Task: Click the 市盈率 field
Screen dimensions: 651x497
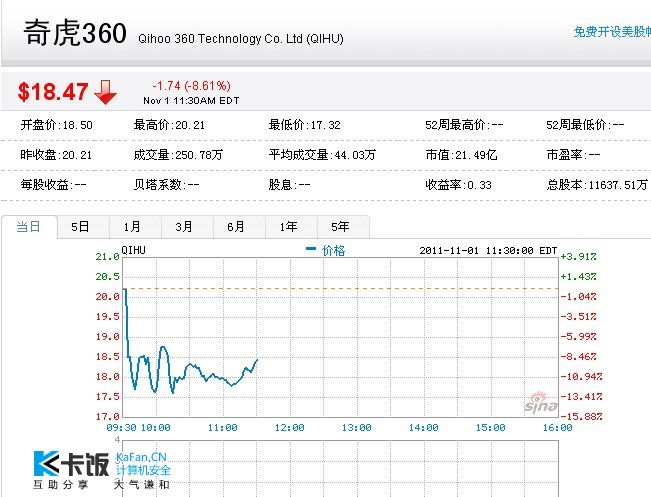Action: click(x=573, y=155)
